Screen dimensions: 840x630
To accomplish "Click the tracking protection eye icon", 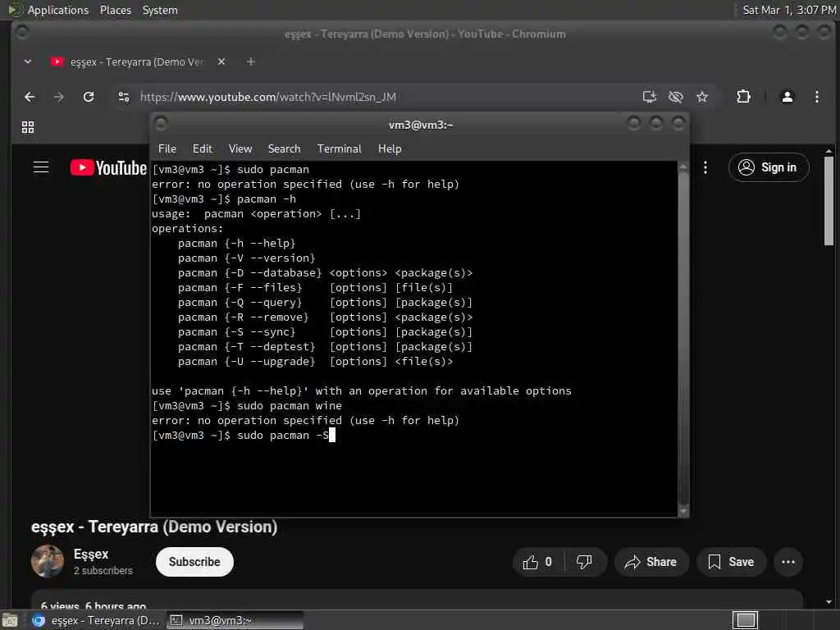I will click(676, 97).
